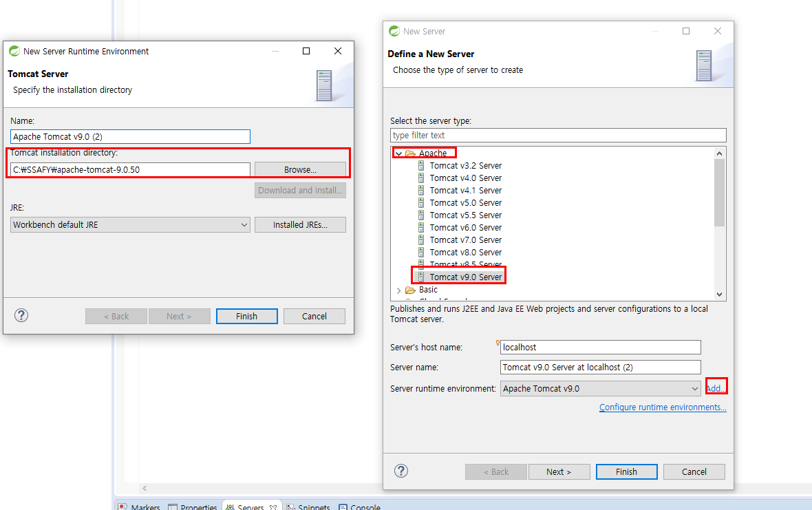Click editor horizontal scroll left arrow

[145, 488]
